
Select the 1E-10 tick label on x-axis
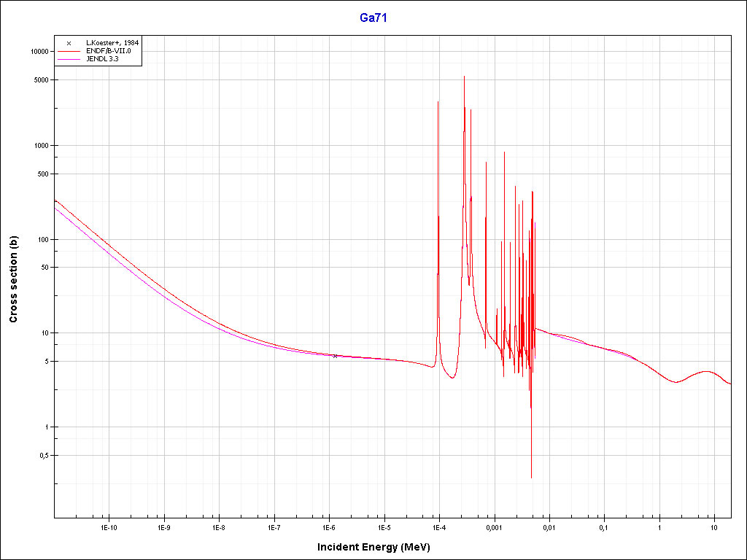109,527
